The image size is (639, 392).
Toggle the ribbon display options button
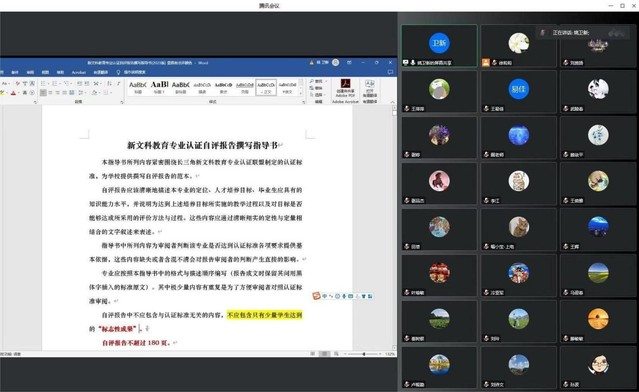pos(349,62)
